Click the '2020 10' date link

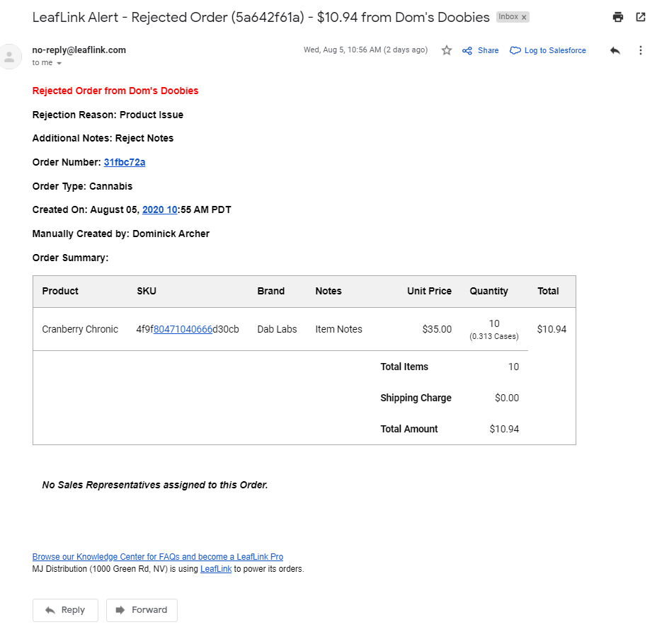pyautogui.click(x=159, y=209)
